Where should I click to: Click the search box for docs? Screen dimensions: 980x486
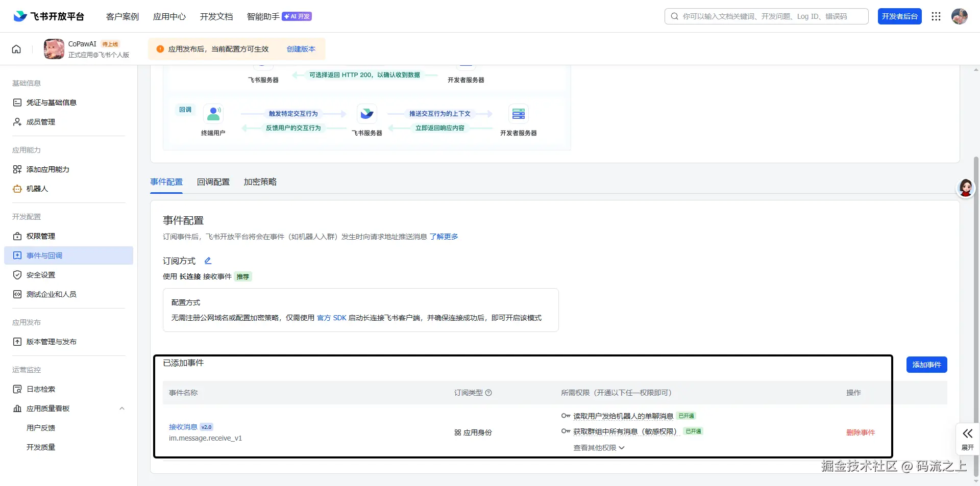click(767, 16)
